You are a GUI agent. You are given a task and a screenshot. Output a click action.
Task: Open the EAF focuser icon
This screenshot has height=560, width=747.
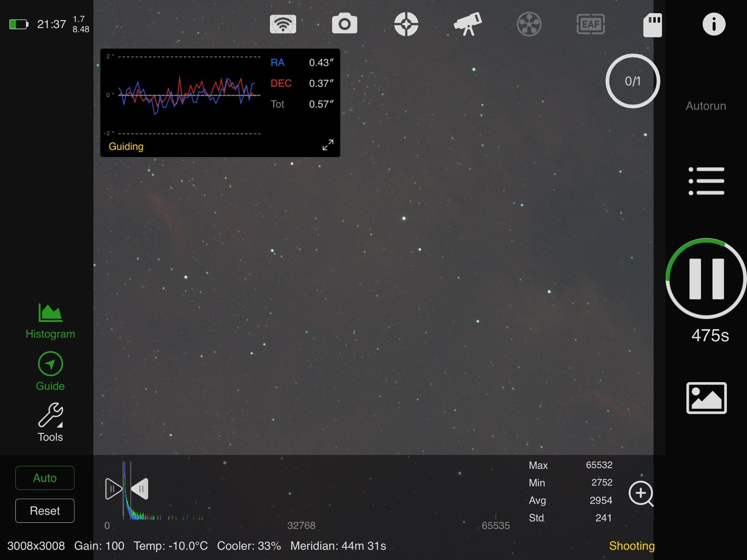(591, 24)
